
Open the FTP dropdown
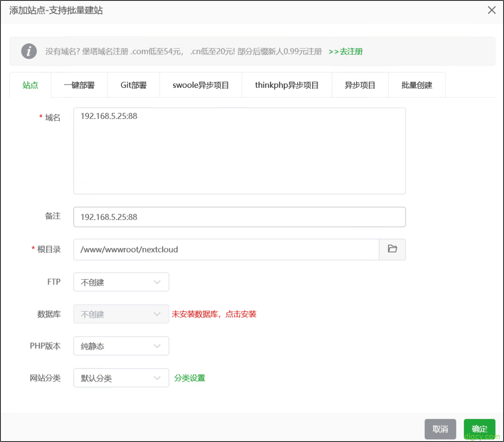[121, 282]
